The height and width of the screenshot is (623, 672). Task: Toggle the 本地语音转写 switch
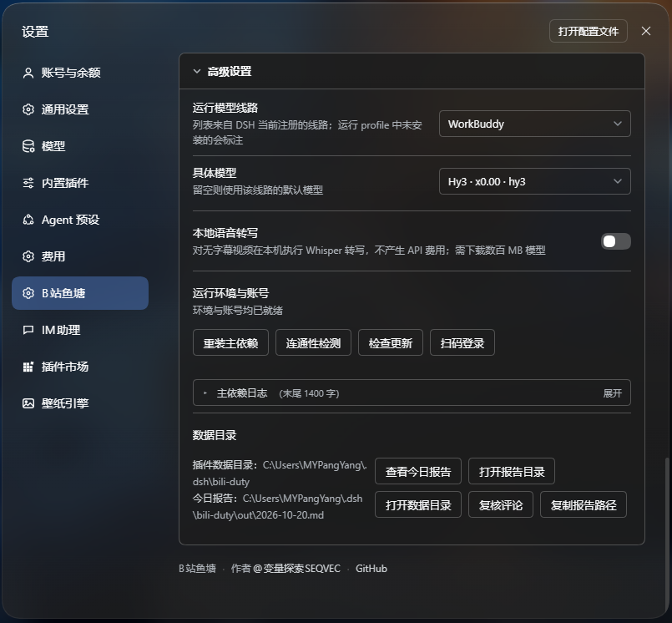pos(615,241)
